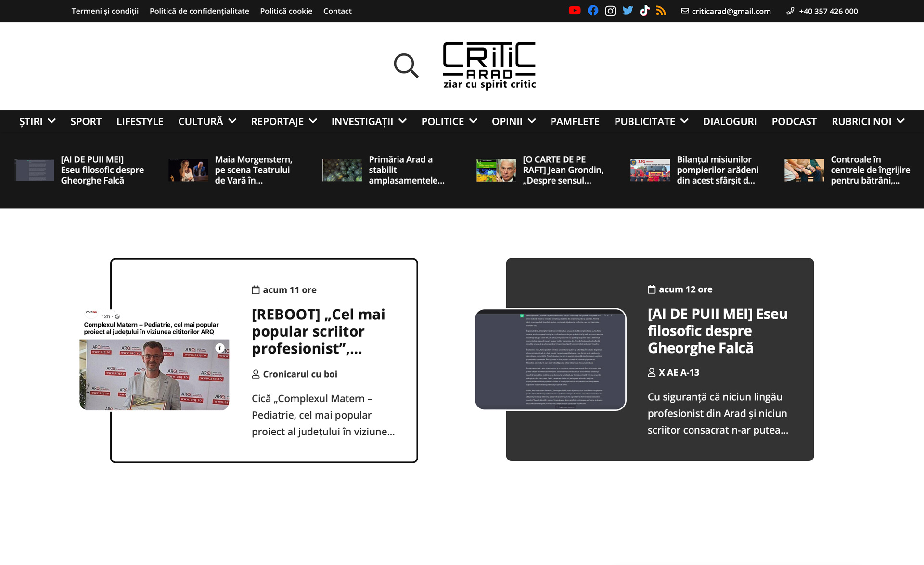The height and width of the screenshot is (565, 924).
Task: Open ticker story Eseu filosofic despre Gheorghe Falcă
Action: click(x=103, y=170)
